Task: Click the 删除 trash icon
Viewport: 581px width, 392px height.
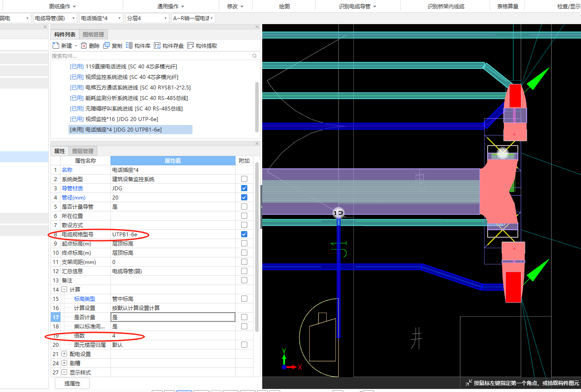Action: coord(84,46)
